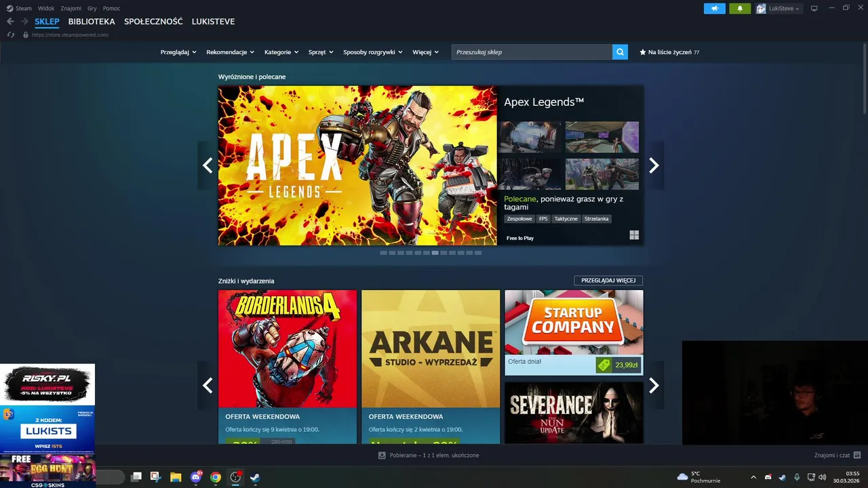Open File Explorer from the taskbar
The image size is (868, 488).
pos(176,477)
